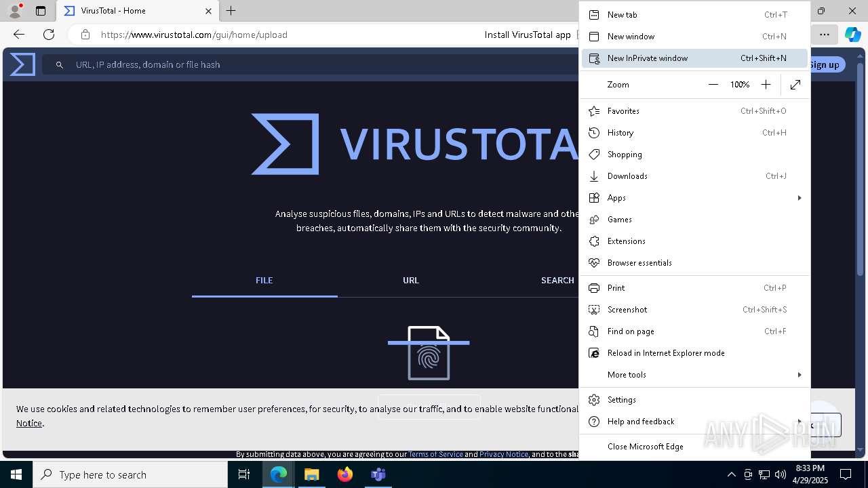Click the Screenshot icon in menu
The width and height of the screenshot is (868, 488).
[594, 310]
